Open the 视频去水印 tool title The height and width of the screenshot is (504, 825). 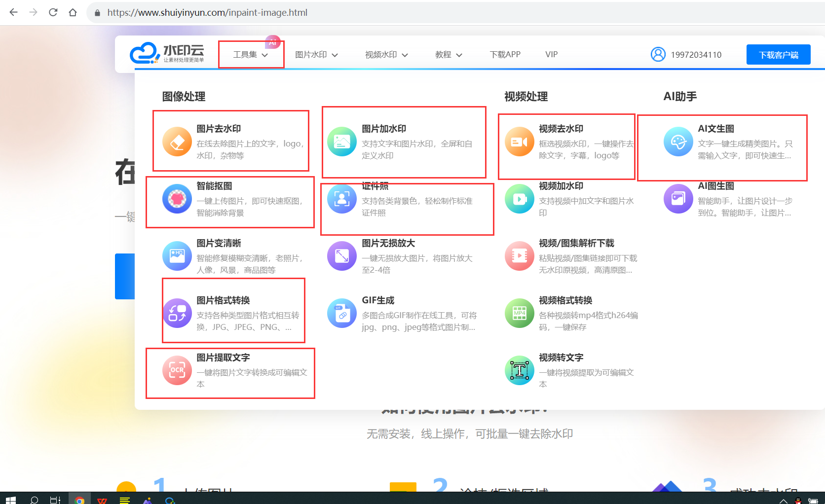click(x=561, y=129)
